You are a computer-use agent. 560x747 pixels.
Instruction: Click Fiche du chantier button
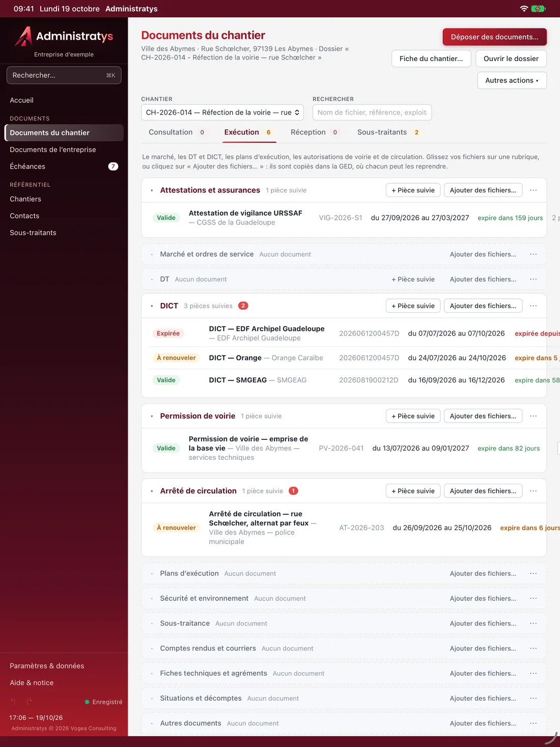tap(431, 59)
